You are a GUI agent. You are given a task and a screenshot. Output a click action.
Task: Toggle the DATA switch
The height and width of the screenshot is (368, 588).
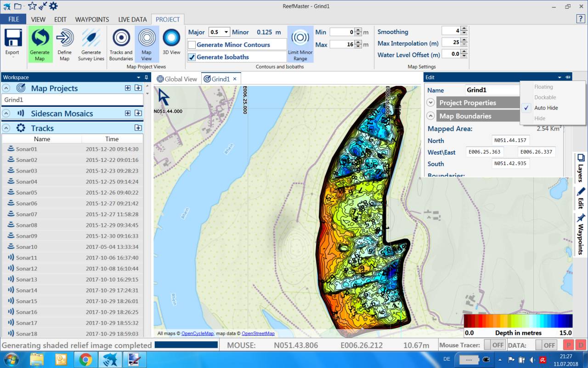(546, 345)
